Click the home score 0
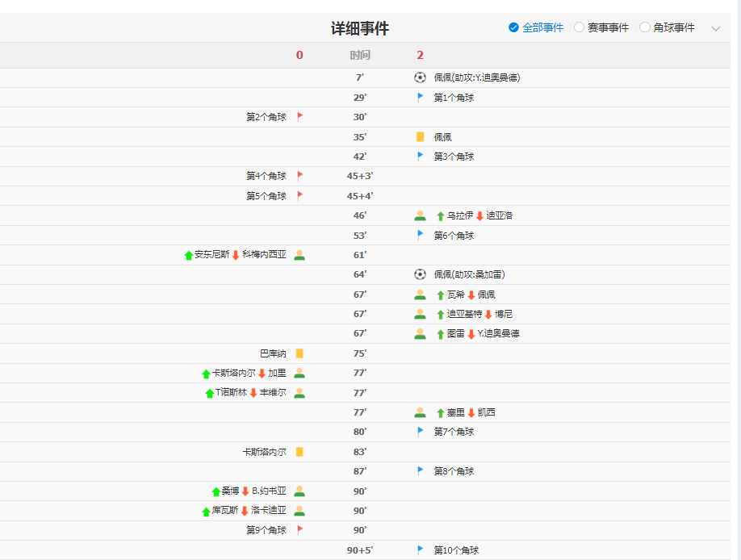 [299, 56]
